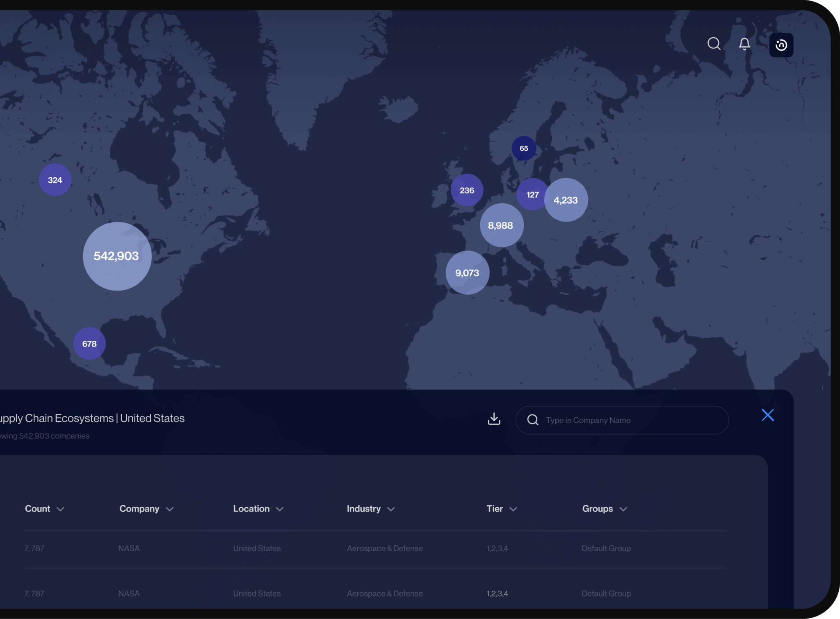Open notifications via the bell icon
840x619 pixels.
[744, 44]
